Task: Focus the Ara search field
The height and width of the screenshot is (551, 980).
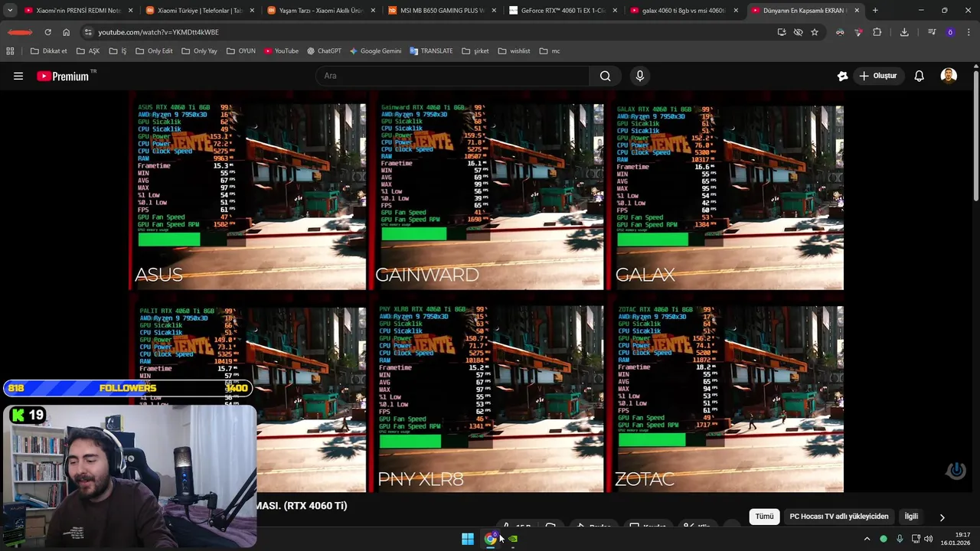Action: click(452, 76)
